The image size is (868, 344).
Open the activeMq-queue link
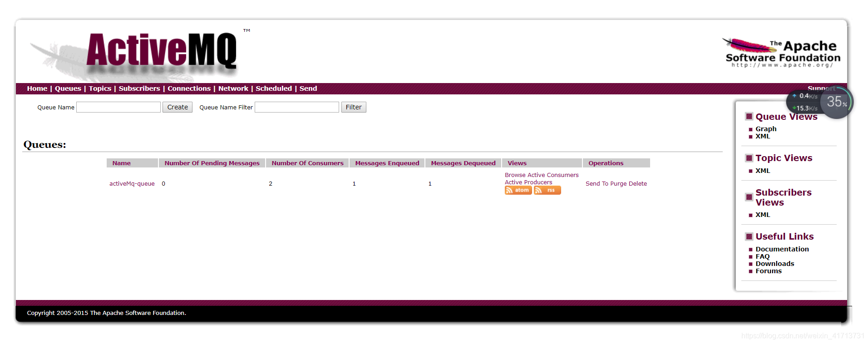(132, 184)
